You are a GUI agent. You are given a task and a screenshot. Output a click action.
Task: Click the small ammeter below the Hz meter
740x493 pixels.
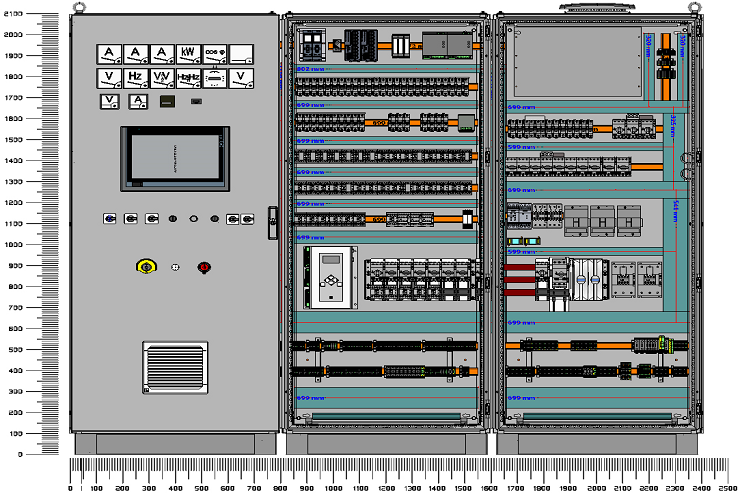pyautogui.click(x=140, y=101)
